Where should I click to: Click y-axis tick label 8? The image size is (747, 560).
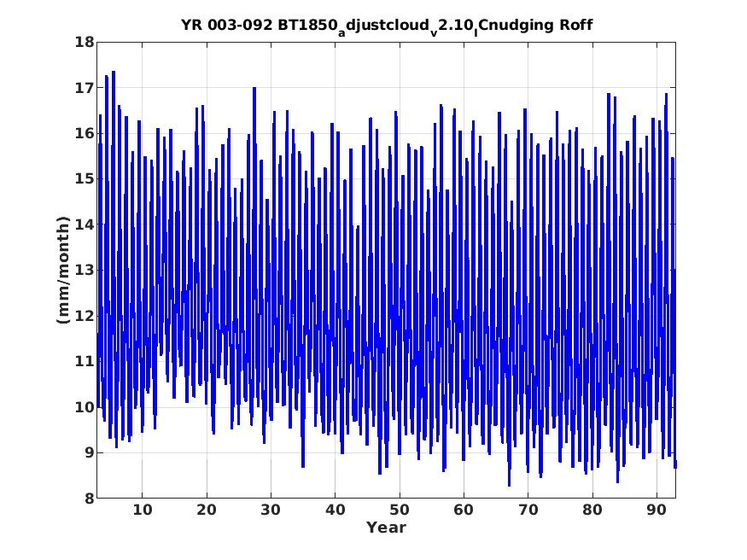click(x=89, y=499)
